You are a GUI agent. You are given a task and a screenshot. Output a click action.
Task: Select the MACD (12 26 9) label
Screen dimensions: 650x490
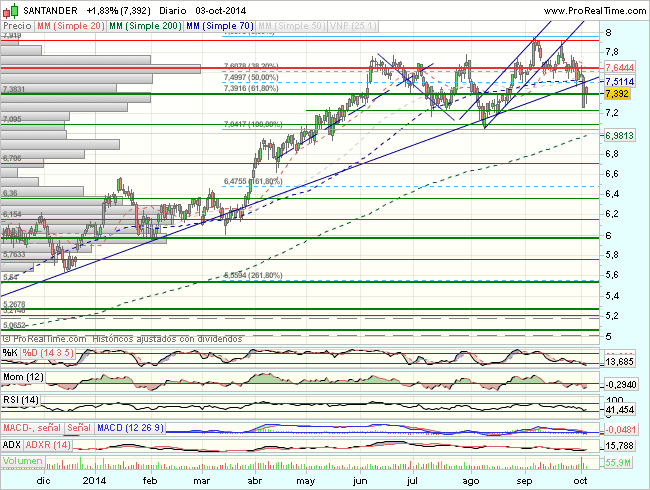click(x=130, y=427)
